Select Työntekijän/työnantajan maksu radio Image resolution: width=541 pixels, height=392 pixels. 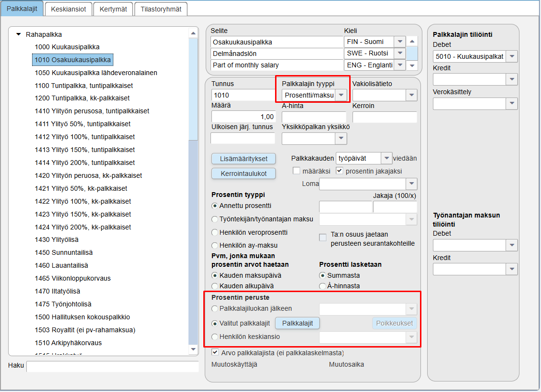[x=215, y=219]
